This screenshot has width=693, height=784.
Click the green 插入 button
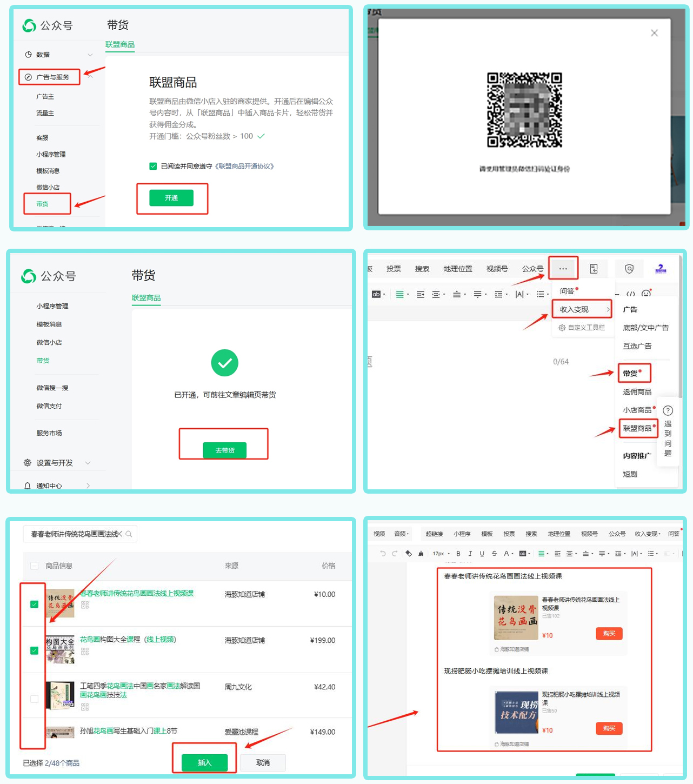point(204,763)
